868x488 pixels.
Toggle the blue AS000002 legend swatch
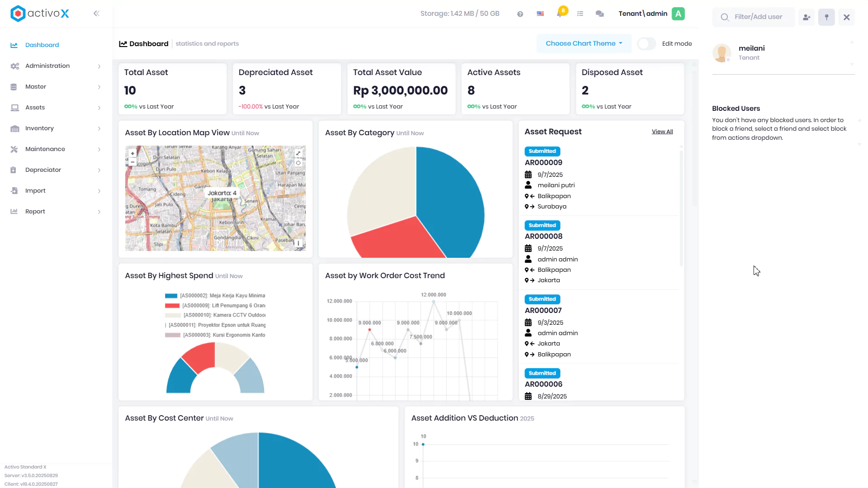171,296
